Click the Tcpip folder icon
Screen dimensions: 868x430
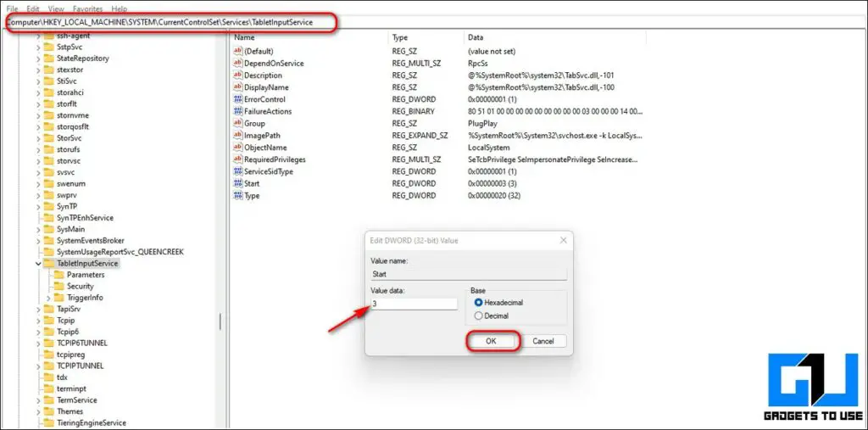(48, 321)
